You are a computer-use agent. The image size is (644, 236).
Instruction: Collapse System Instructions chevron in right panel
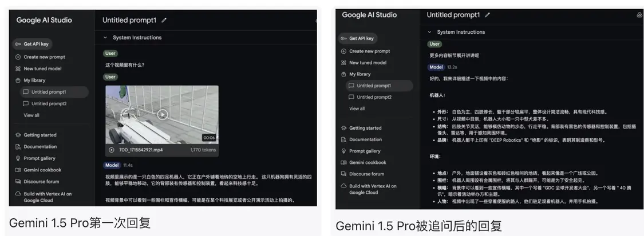pos(429,32)
